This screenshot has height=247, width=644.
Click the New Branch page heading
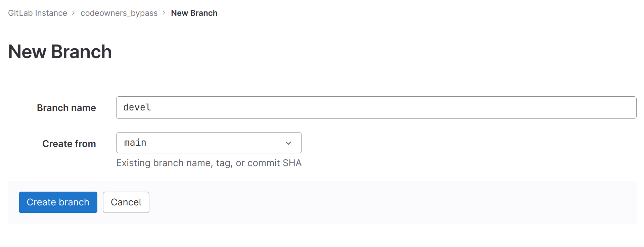click(60, 52)
